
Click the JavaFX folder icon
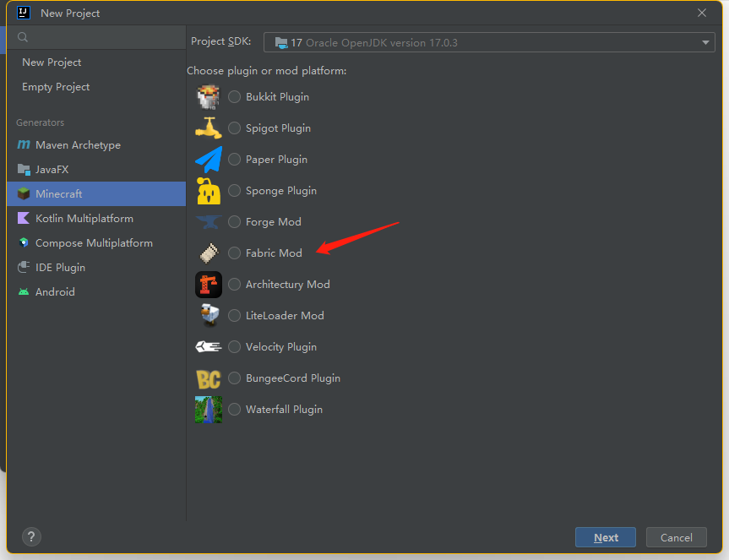click(x=24, y=169)
